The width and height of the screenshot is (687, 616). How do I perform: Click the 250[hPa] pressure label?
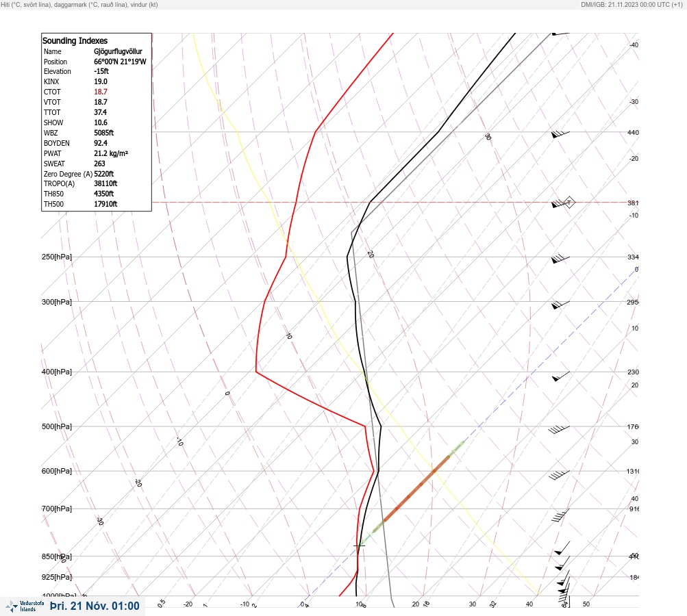click(x=57, y=257)
